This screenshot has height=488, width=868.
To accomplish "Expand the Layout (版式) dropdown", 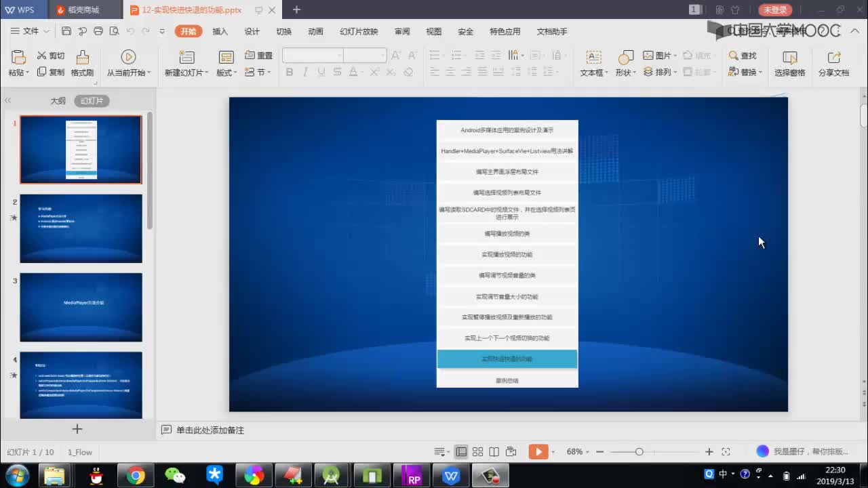I will click(x=226, y=73).
